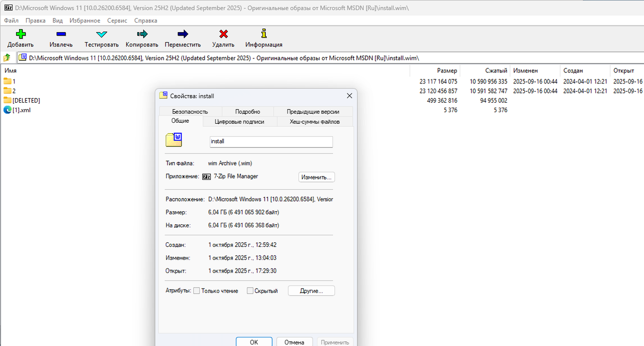The height and width of the screenshot is (346, 644).
Task: Click the properties dialog title icon
Action: point(163,95)
